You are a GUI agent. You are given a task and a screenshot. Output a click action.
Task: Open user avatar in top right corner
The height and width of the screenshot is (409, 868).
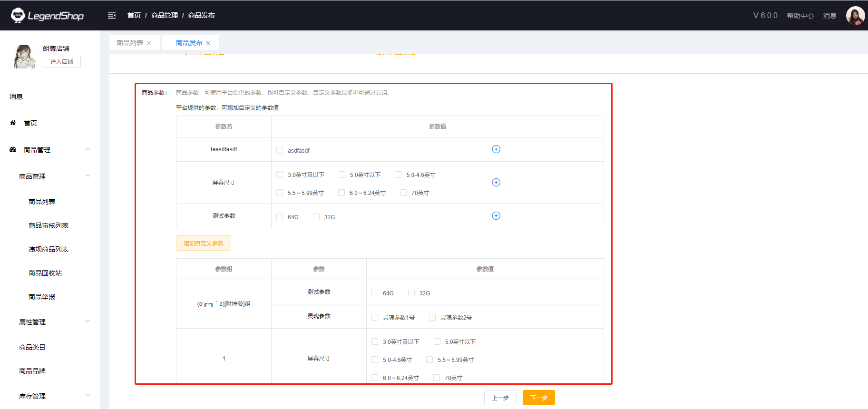tap(855, 15)
